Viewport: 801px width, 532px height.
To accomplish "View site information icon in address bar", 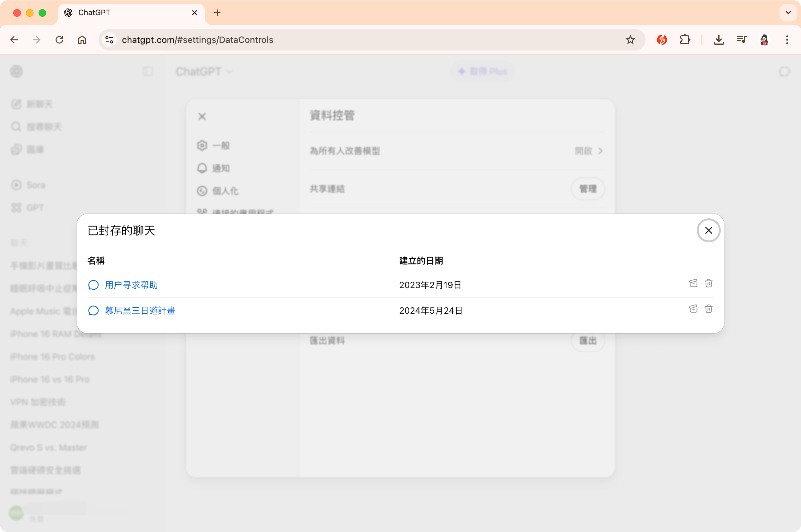I will 109,40.
